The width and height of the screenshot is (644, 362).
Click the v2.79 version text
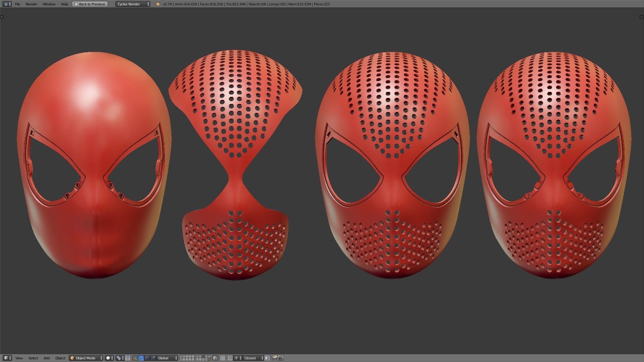click(x=167, y=4)
